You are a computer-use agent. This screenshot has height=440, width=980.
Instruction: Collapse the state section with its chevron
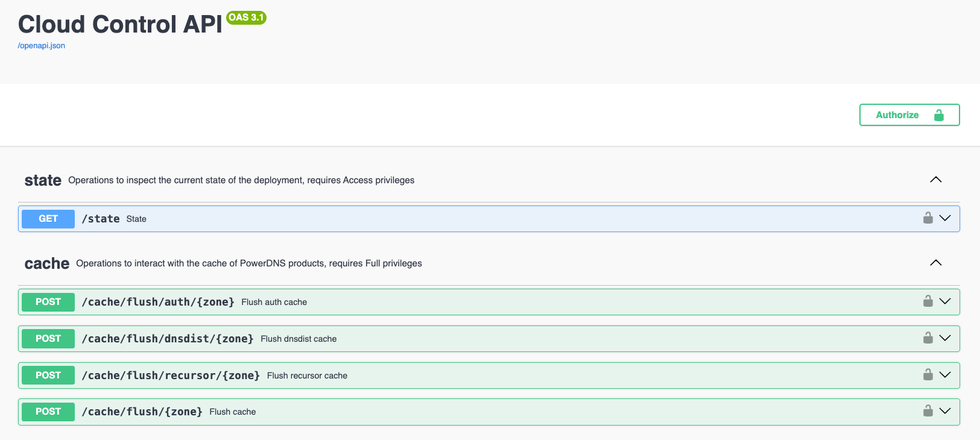coord(935,180)
